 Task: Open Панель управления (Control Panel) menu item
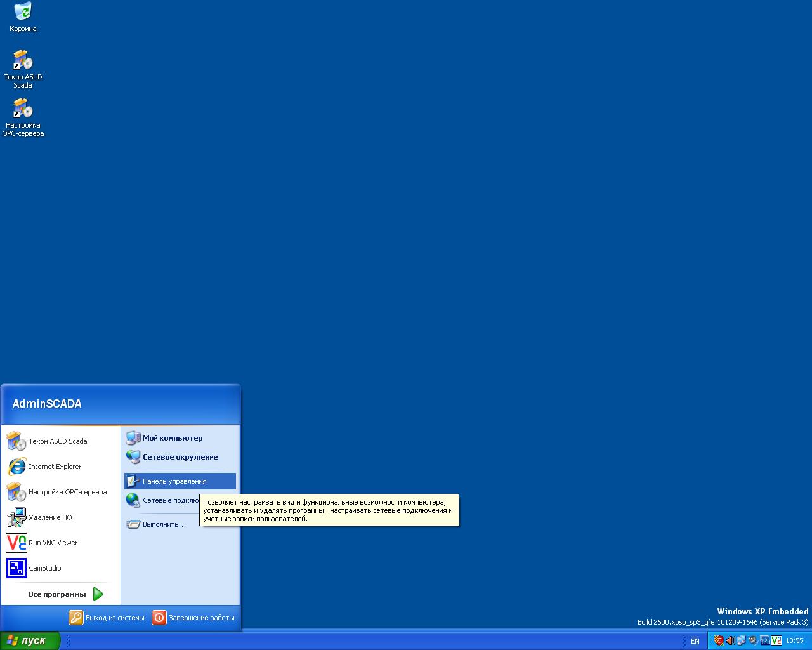coord(174,481)
